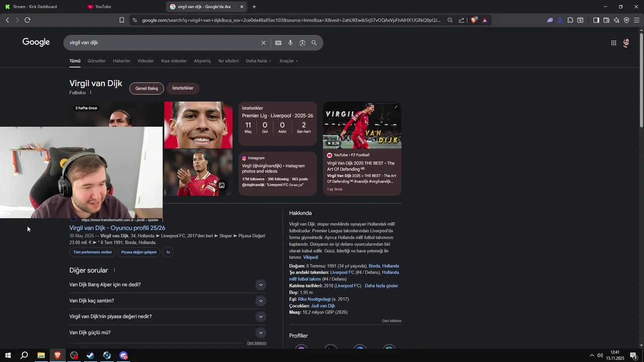
Task: Open Steam from the taskbar
Action: [x=91, y=355]
